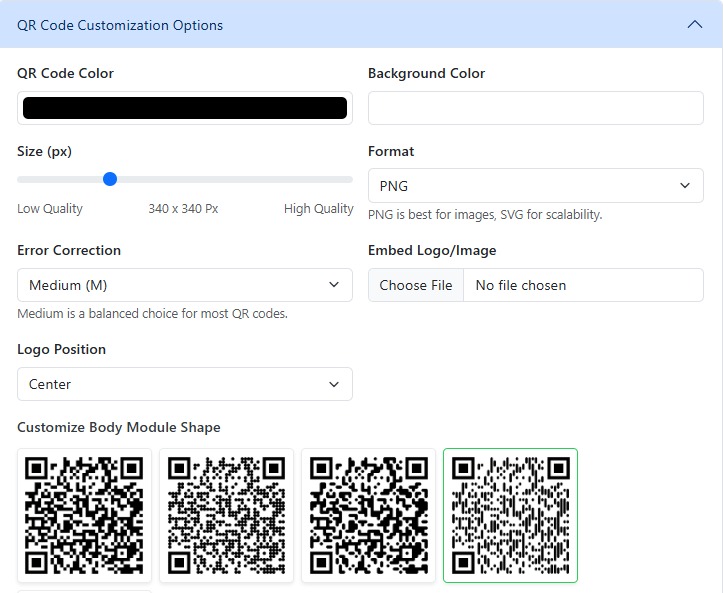Select the square body module shape

tap(84, 516)
